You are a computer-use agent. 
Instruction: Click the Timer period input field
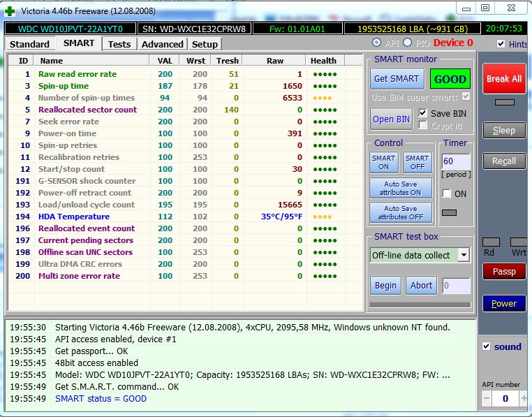(x=455, y=162)
